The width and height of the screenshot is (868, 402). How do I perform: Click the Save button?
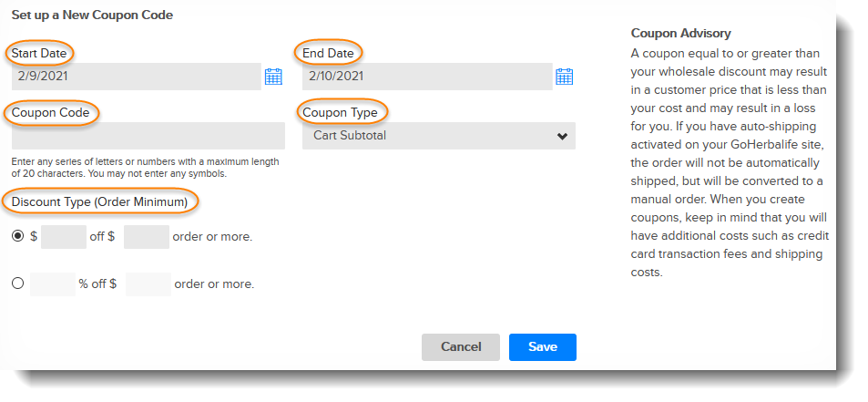543,347
